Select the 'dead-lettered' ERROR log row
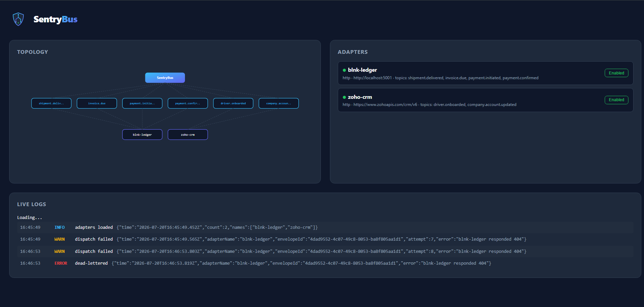644x307 pixels. (x=325, y=263)
